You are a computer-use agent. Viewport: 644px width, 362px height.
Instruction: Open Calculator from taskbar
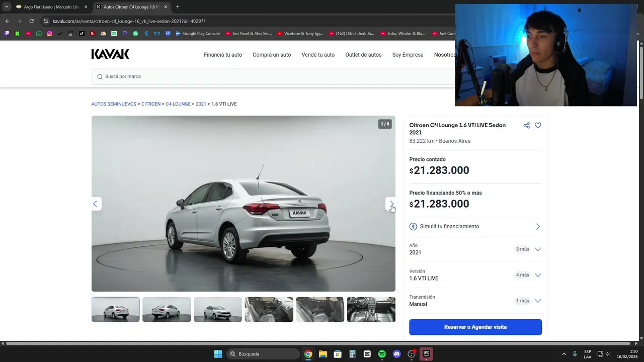(x=352, y=354)
